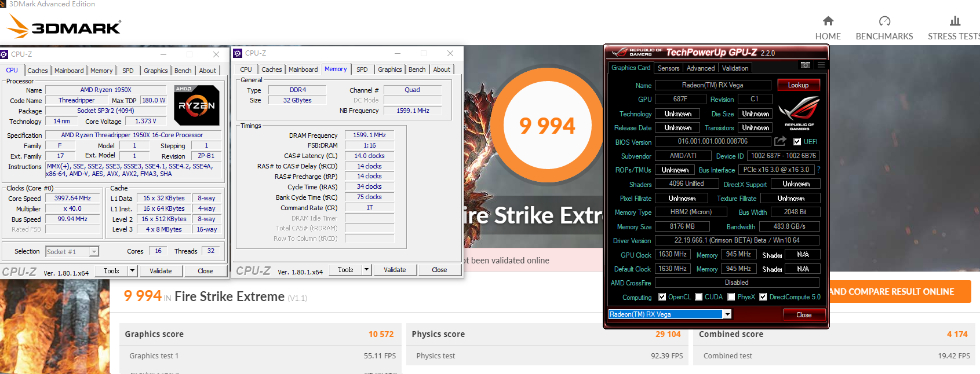Viewport: 980px width, 374px height.
Task: Open Bench tab in left CPU-Z window
Action: click(x=183, y=71)
